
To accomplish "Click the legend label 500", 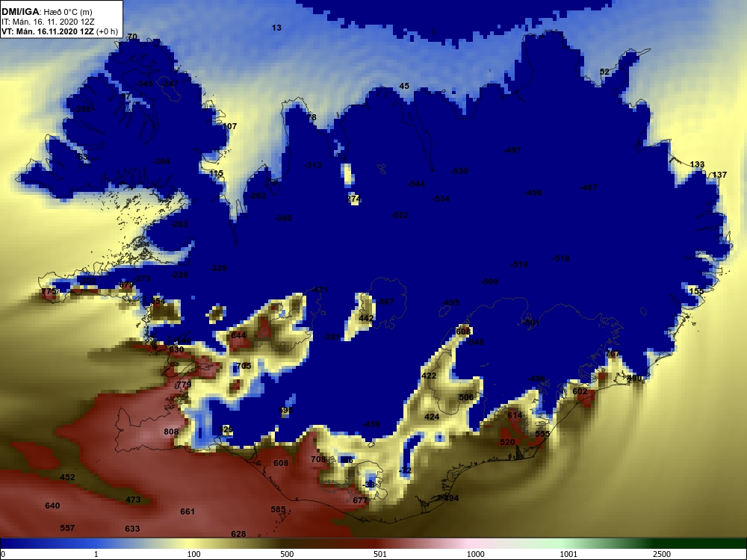I will 287,554.
